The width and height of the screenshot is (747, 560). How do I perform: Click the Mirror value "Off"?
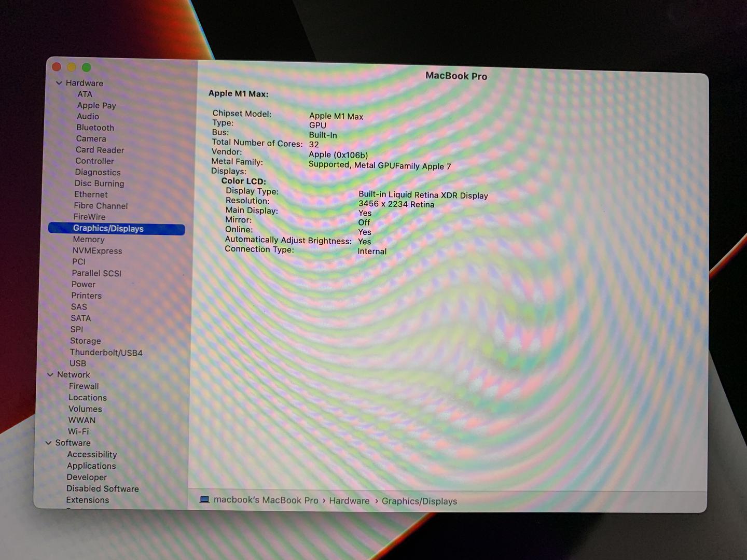(x=364, y=222)
